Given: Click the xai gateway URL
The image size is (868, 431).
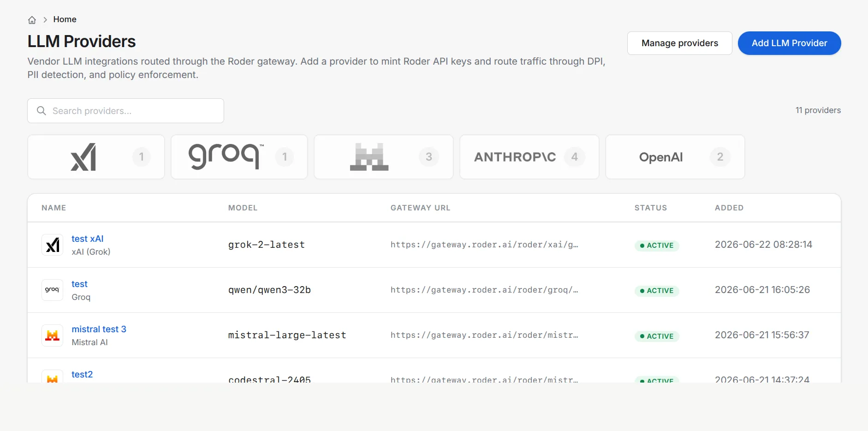Looking at the screenshot, I should pyautogui.click(x=484, y=245).
